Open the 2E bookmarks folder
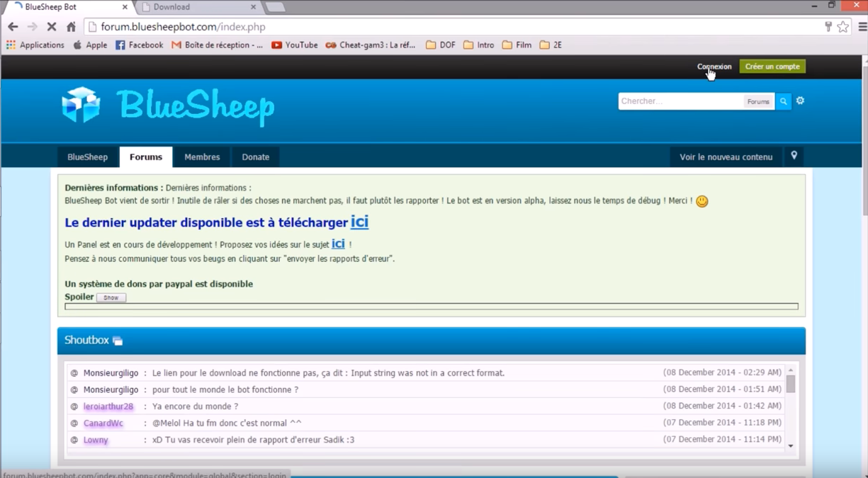 551,45
